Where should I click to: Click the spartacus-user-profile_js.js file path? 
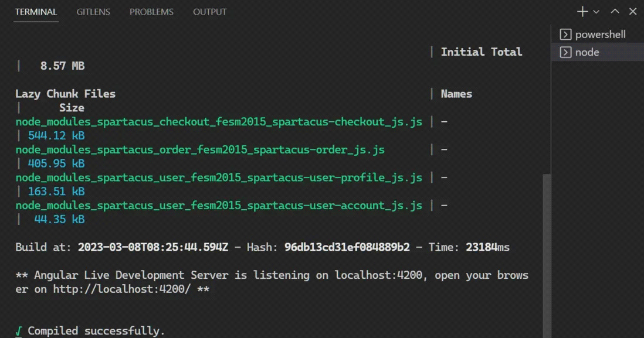tap(218, 177)
